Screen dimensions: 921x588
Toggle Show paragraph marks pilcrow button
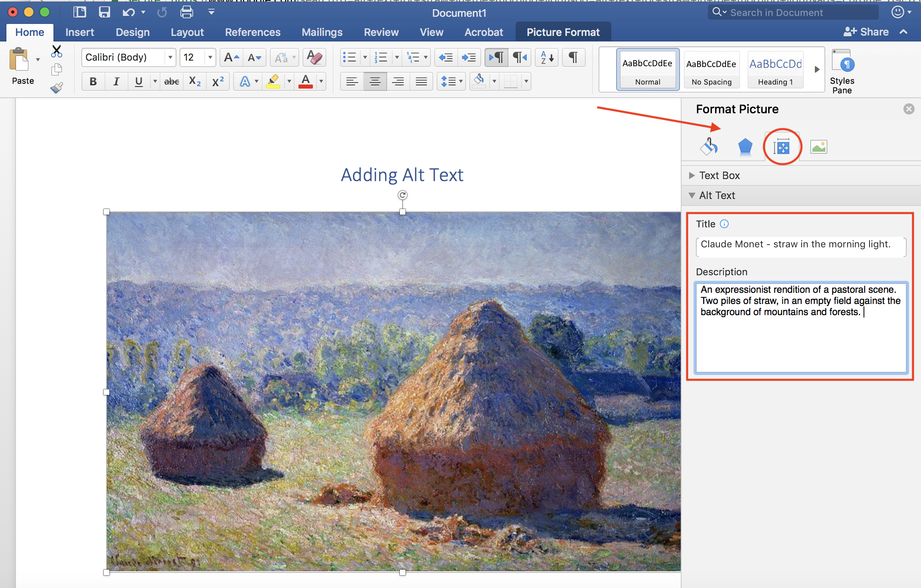[x=573, y=57]
